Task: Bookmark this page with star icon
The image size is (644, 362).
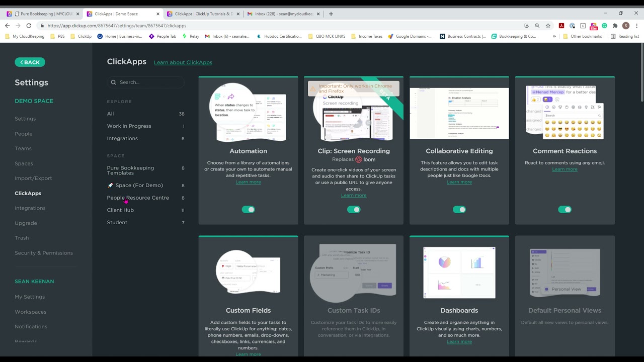Action: 548,26
